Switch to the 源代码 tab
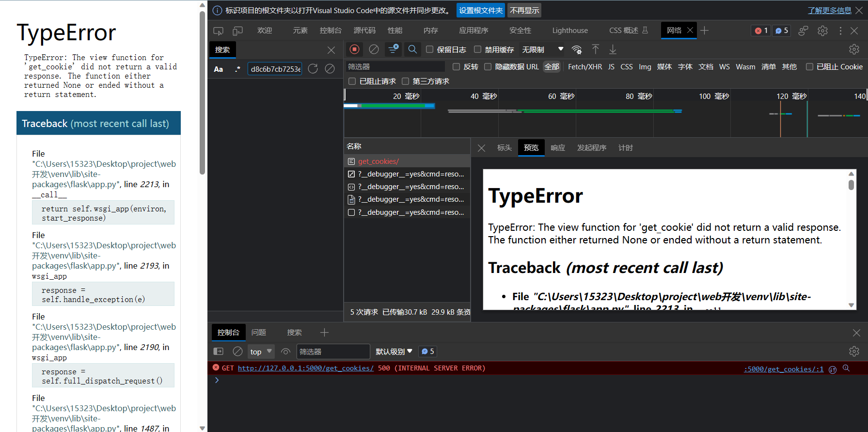868x432 pixels. (x=364, y=31)
